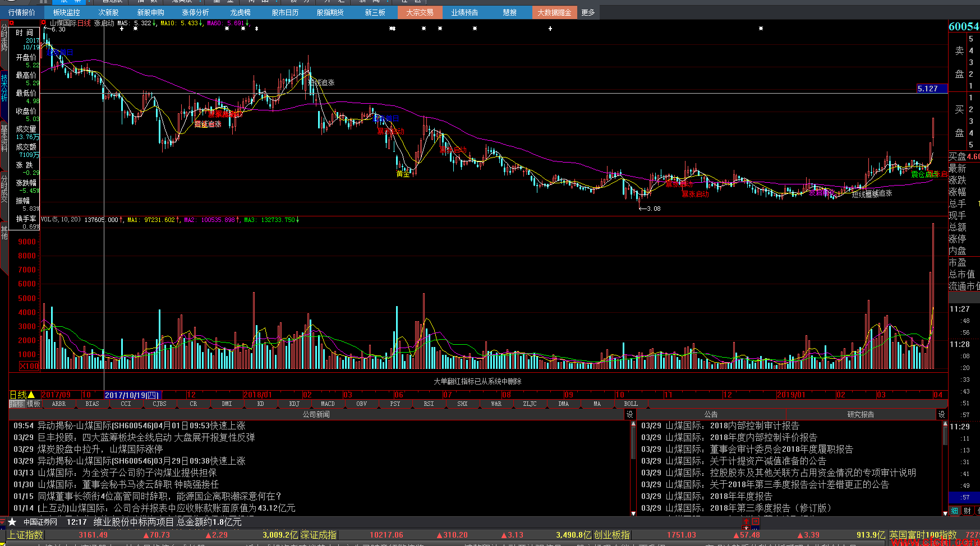Open the 新三板 page

[x=375, y=12]
